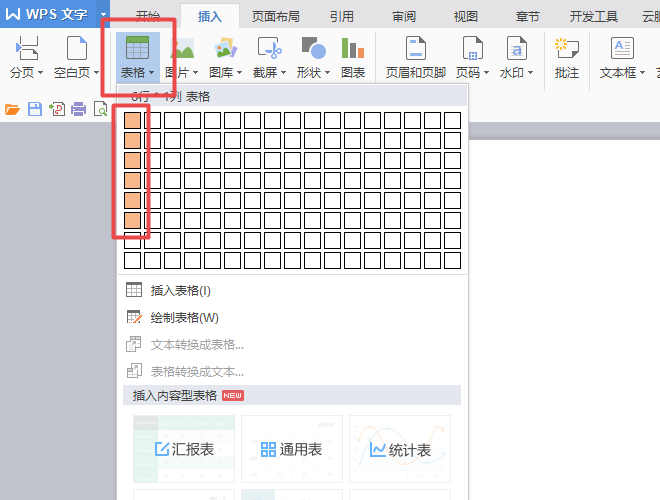The height and width of the screenshot is (500, 660).
Task: Click the sixth highlighted cell in first column
Action: (133, 221)
